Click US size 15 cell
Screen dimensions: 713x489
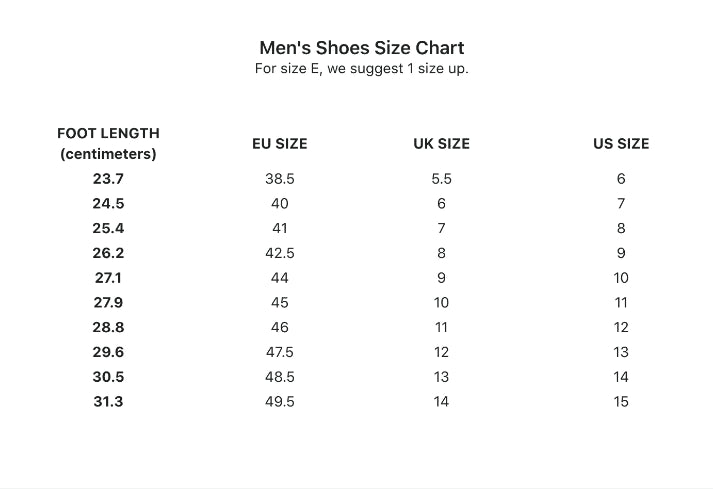click(621, 401)
